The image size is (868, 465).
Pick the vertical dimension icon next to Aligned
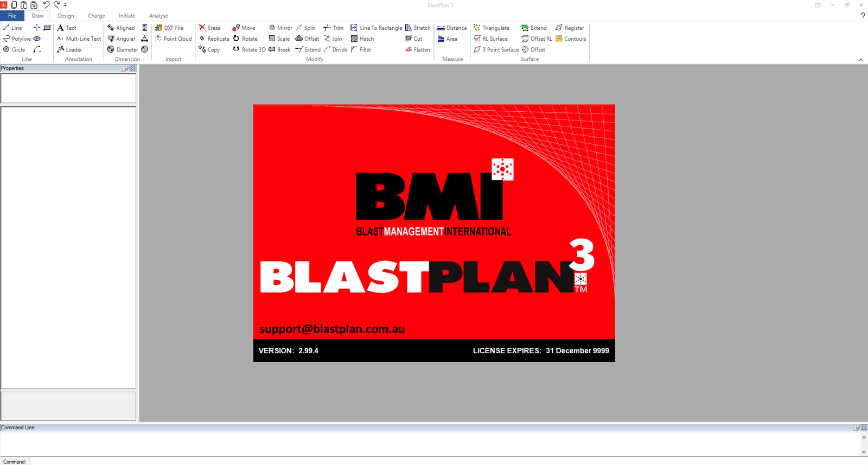(x=145, y=28)
